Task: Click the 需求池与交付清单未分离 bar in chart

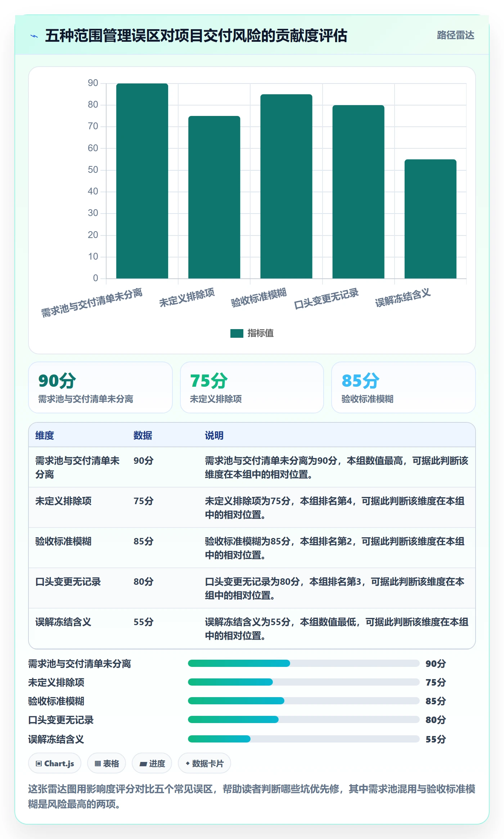Action: tap(142, 181)
